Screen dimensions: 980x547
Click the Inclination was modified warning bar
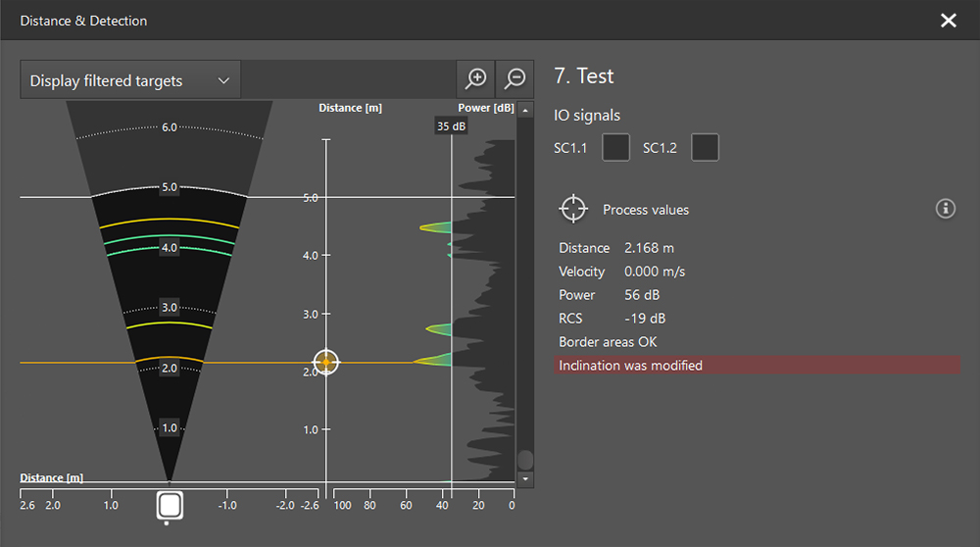[757, 365]
